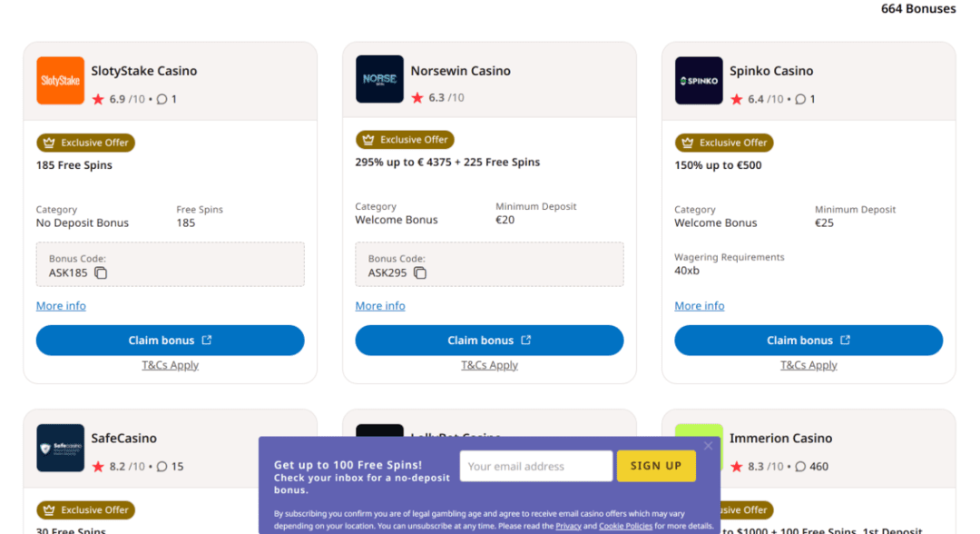Copy the ASK185 bonus code icon
980x534 pixels.
pos(101,272)
